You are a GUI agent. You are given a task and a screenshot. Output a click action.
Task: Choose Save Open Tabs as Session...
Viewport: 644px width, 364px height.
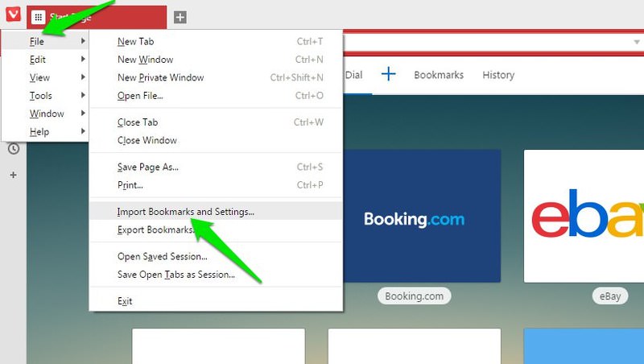pos(216,275)
